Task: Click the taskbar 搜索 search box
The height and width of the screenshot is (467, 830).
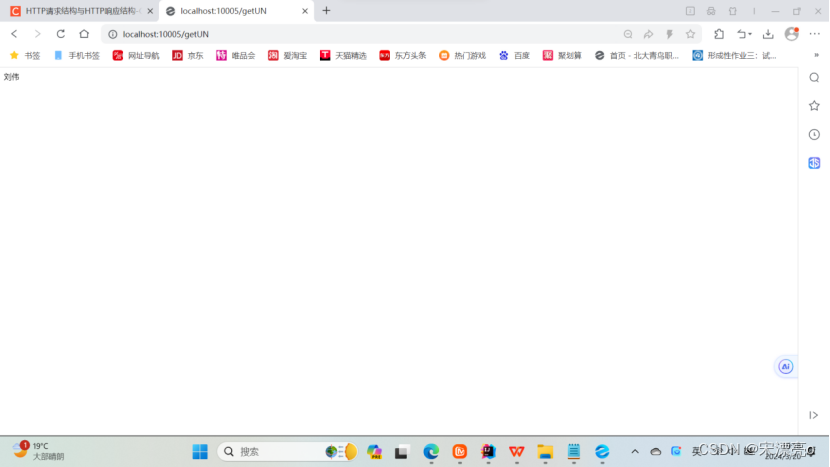Action: click(288, 452)
